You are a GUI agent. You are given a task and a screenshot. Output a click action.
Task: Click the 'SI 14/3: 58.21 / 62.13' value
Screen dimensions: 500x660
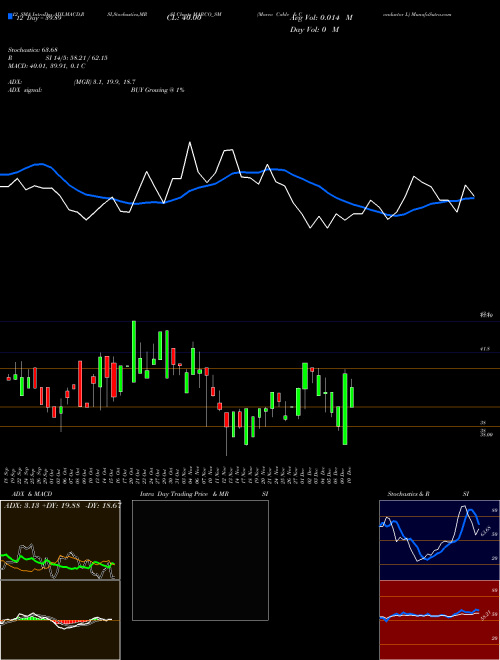point(77,58)
